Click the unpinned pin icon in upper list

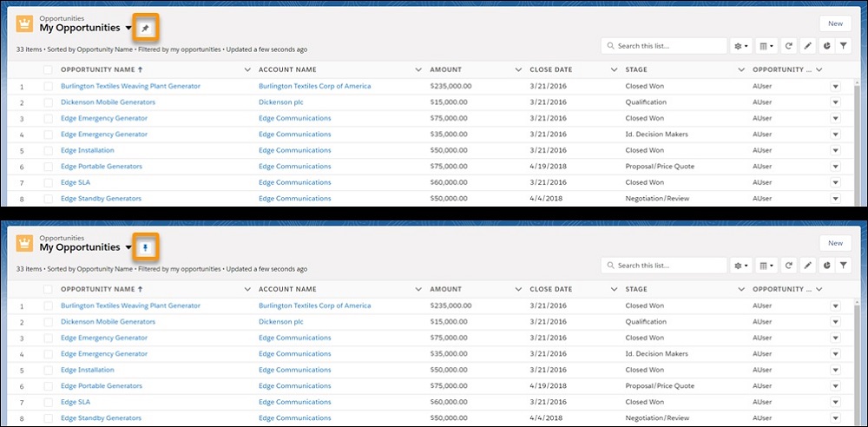coord(145,28)
